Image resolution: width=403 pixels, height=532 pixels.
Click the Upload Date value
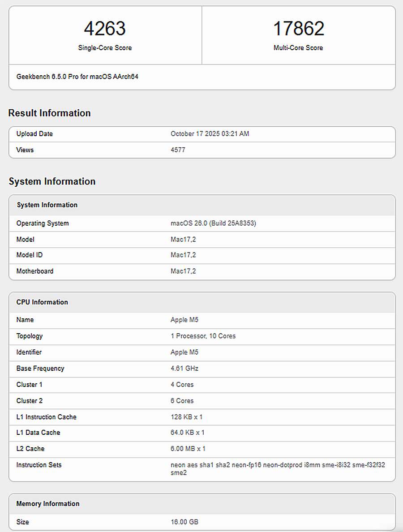click(x=210, y=134)
